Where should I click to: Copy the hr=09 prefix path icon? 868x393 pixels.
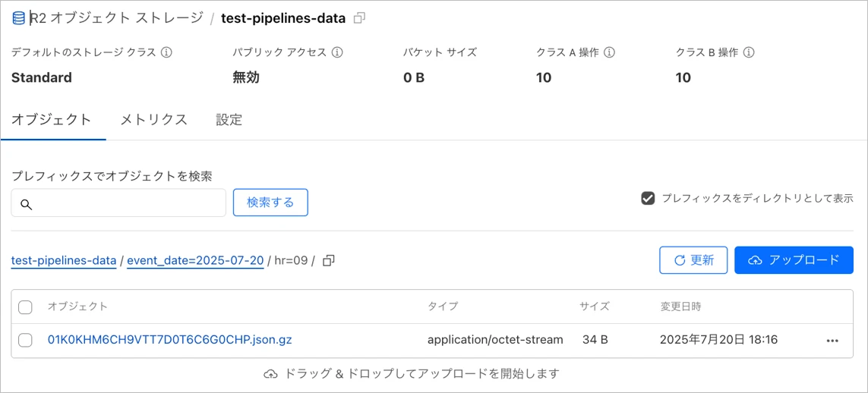click(329, 260)
